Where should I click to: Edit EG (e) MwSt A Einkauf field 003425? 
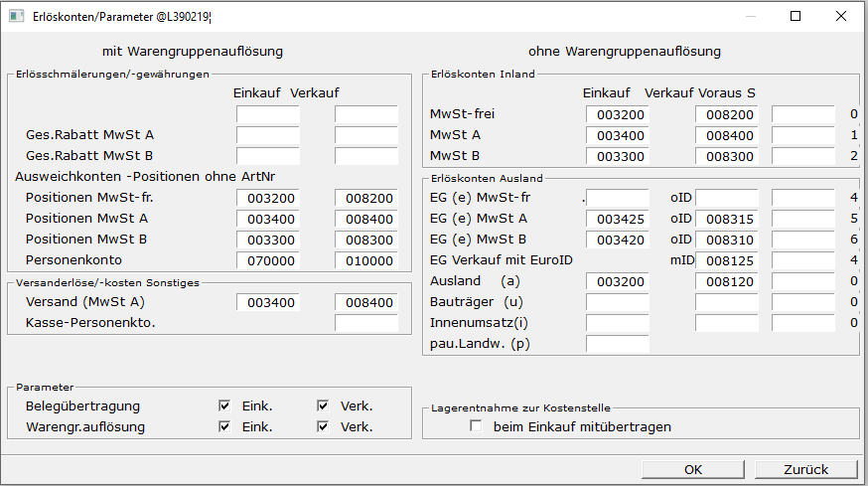(x=617, y=219)
